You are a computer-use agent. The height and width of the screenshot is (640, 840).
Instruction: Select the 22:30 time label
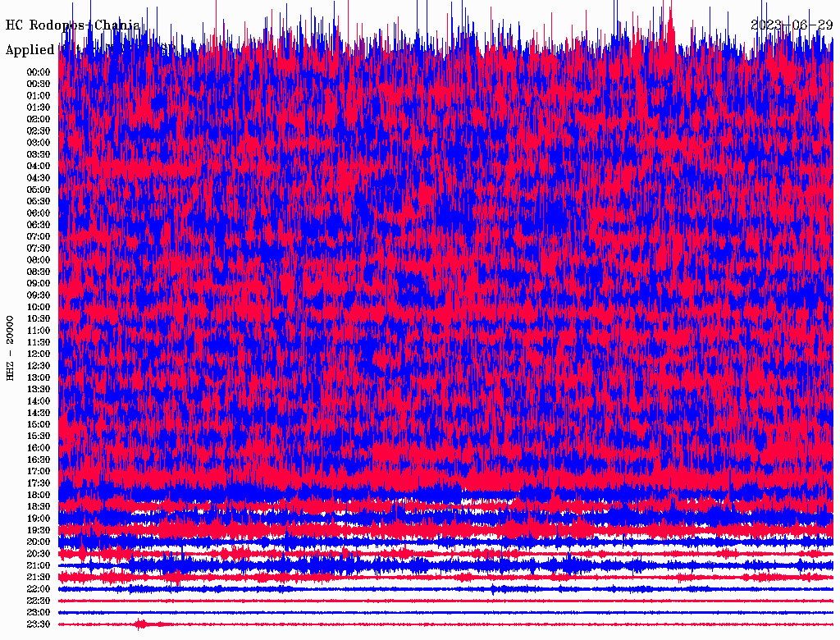click(x=39, y=601)
